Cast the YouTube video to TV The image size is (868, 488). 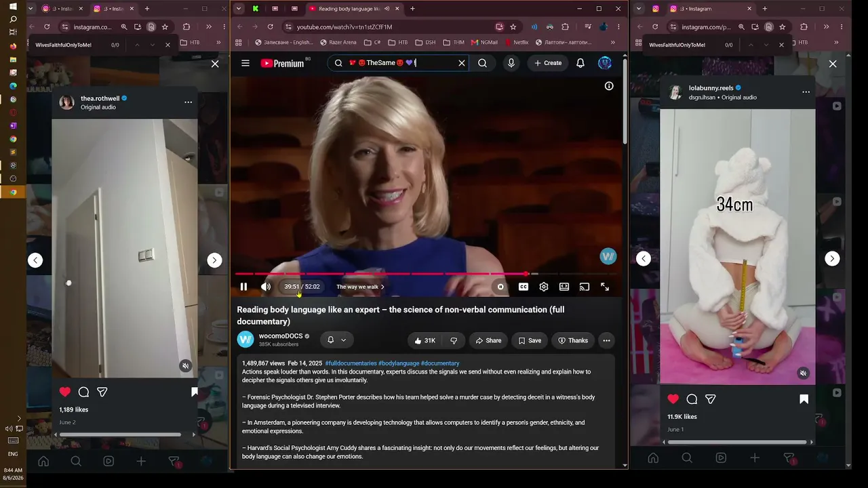coord(585,287)
